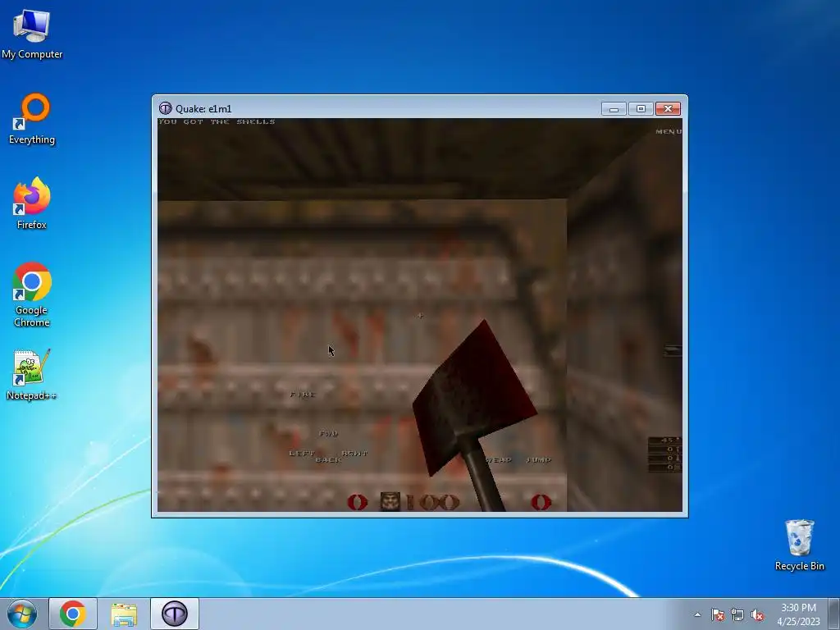Show hidden tray icons arrow

697,615
